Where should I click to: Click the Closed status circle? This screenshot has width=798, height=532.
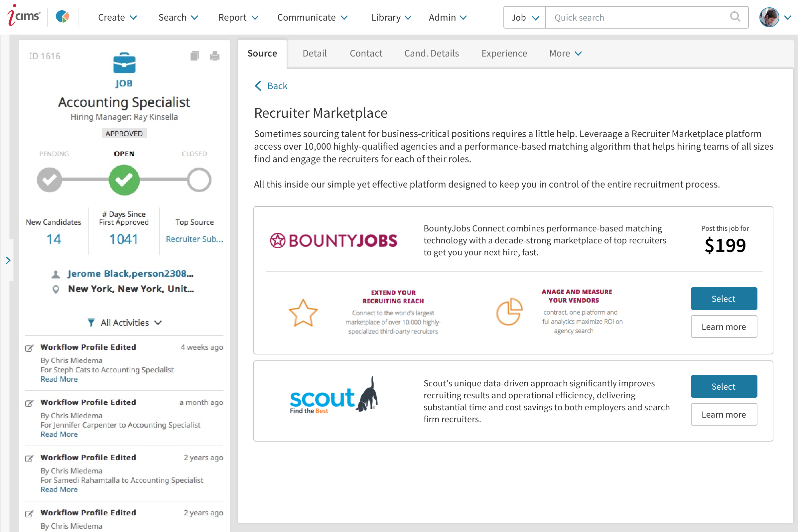199,180
